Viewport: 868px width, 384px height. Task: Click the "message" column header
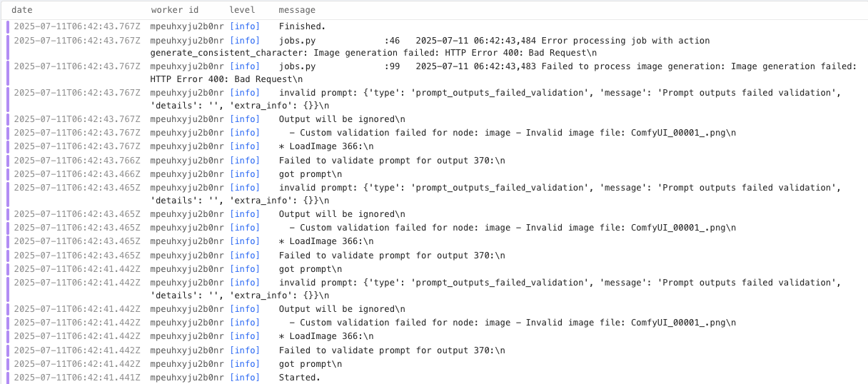(x=297, y=10)
